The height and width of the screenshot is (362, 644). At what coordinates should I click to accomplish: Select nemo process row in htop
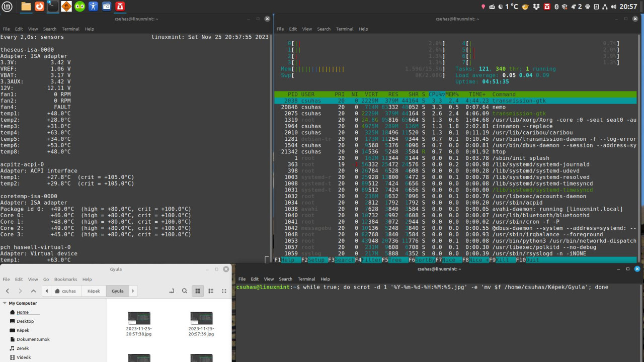click(455, 107)
